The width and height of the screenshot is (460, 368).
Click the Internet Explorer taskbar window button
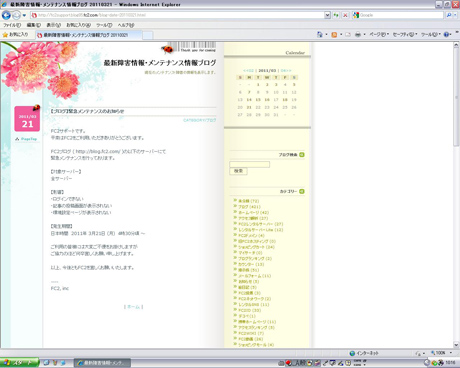click(102, 363)
